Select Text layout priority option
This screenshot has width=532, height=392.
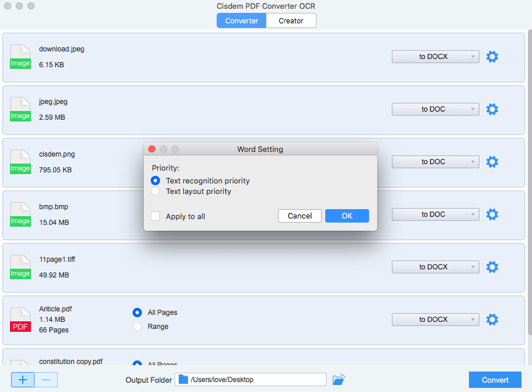(155, 191)
